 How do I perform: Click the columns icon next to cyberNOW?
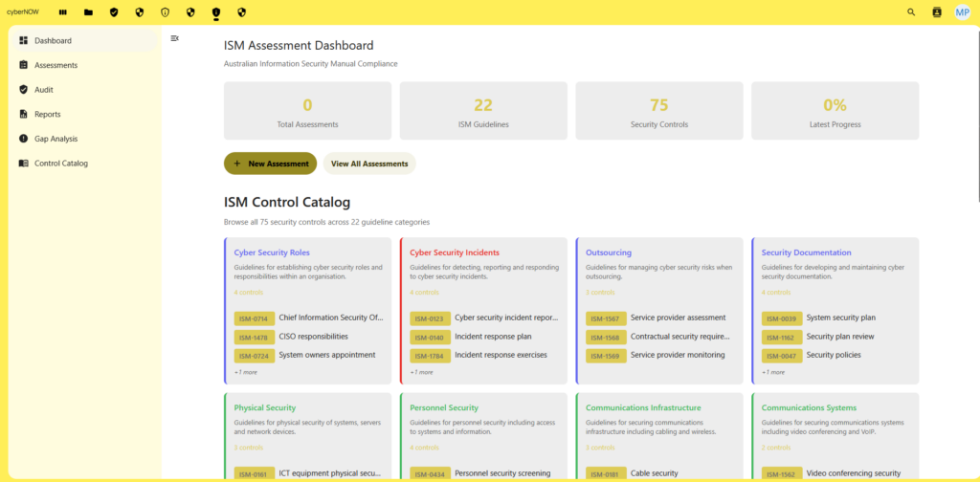pos(63,12)
